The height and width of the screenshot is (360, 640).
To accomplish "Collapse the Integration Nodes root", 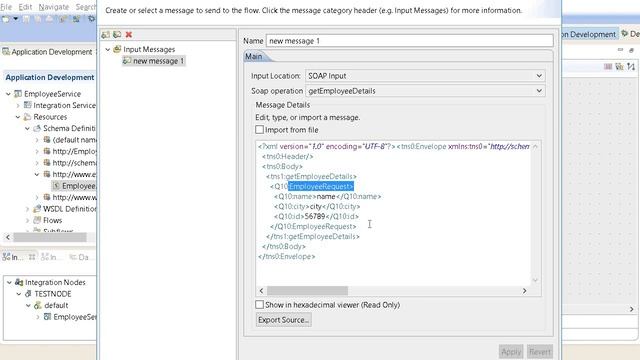I will point(9,282).
